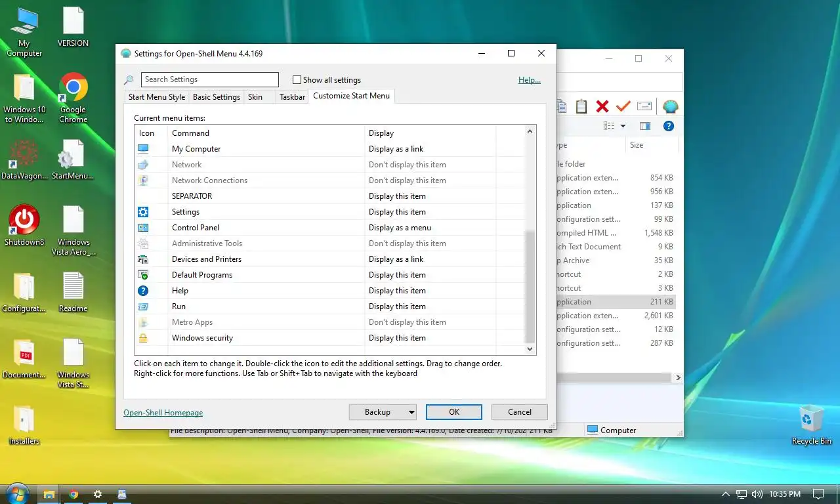Screen dimensions: 840x504
Task: Select the Shutdown8 desktop icon
Action: pos(24,225)
